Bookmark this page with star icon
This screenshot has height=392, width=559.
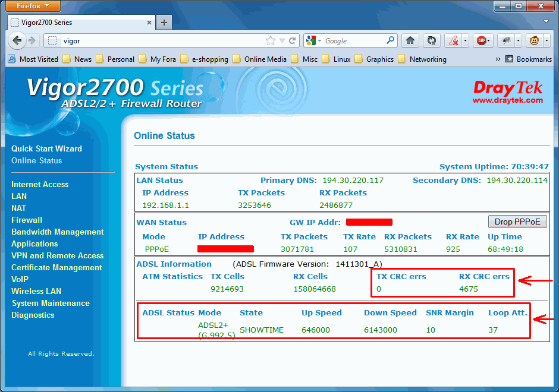click(271, 40)
